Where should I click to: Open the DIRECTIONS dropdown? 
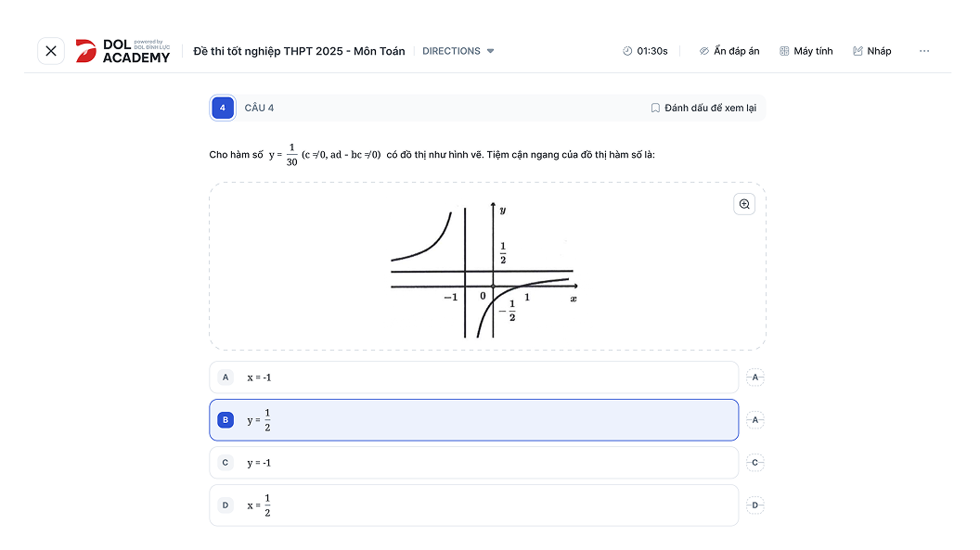(x=458, y=51)
